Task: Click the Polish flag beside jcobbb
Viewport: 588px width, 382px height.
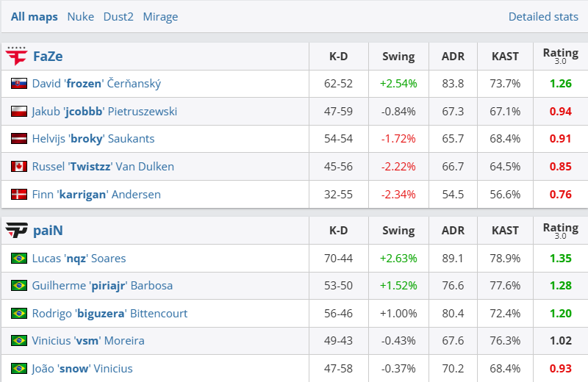Action: [19, 112]
